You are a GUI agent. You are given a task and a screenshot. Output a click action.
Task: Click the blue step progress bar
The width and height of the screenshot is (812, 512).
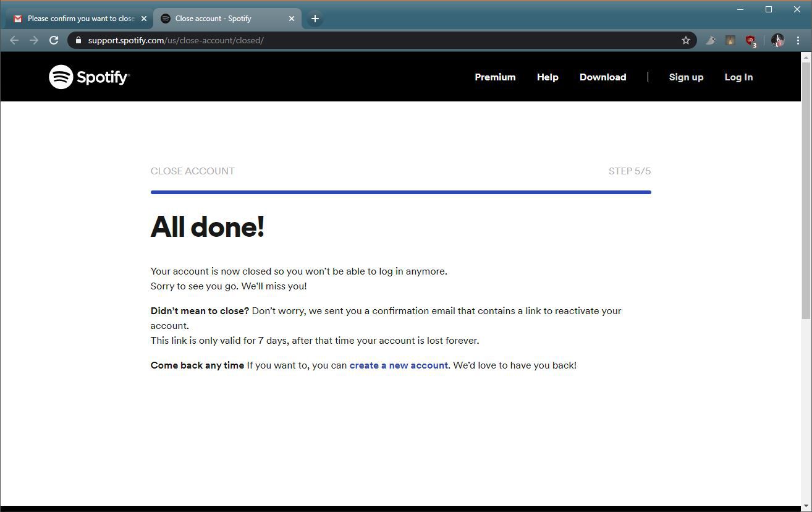(401, 192)
